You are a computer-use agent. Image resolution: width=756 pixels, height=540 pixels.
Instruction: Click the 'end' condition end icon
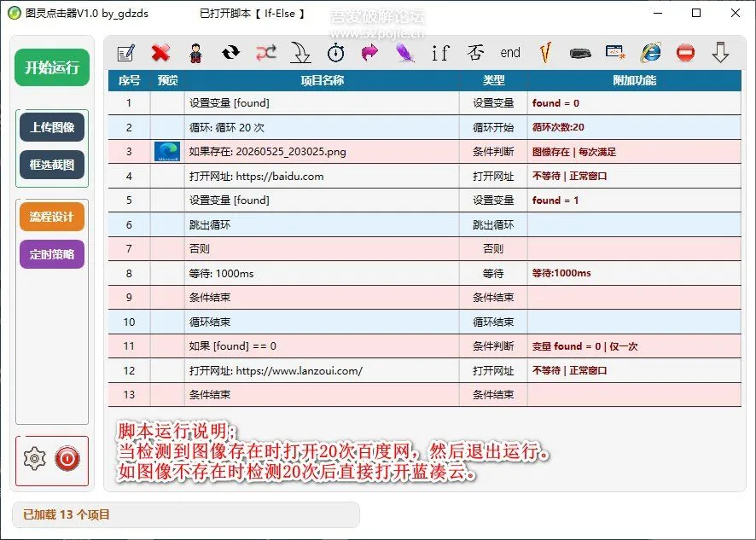click(x=510, y=53)
